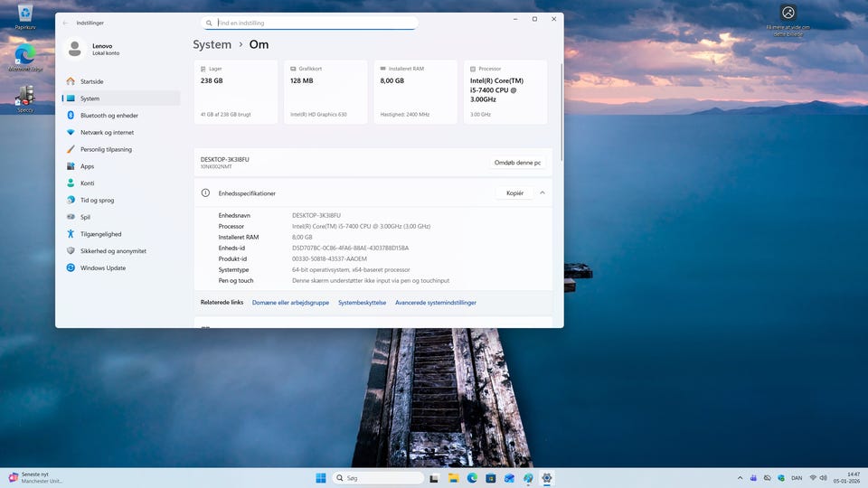868x488 pixels.
Task: Open File Explorer from the taskbar
Action: click(x=453, y=478)
